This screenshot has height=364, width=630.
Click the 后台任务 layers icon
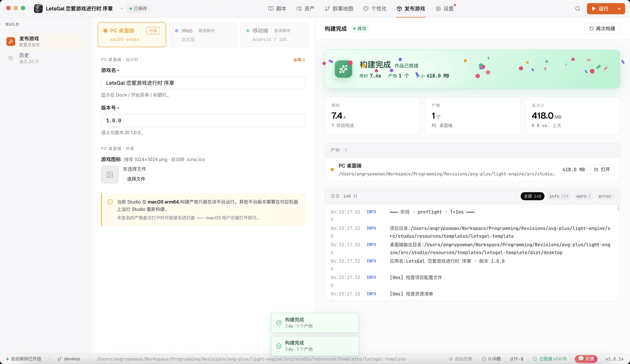tap(451, 359)
